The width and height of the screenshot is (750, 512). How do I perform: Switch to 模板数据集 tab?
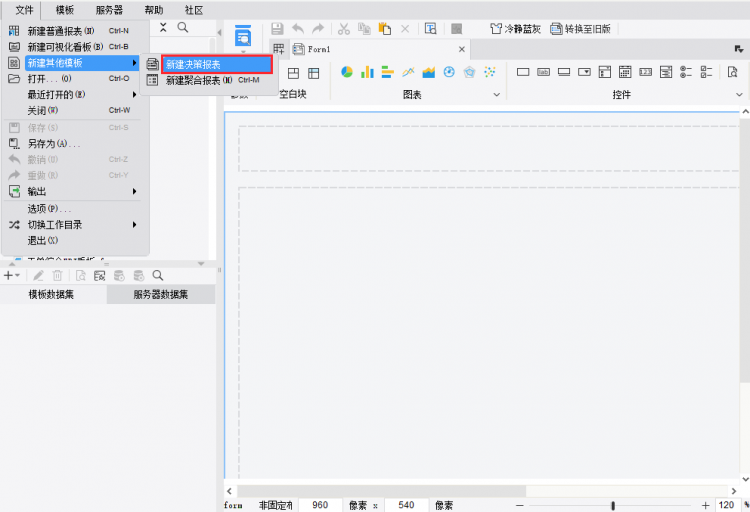click(51, 294)
